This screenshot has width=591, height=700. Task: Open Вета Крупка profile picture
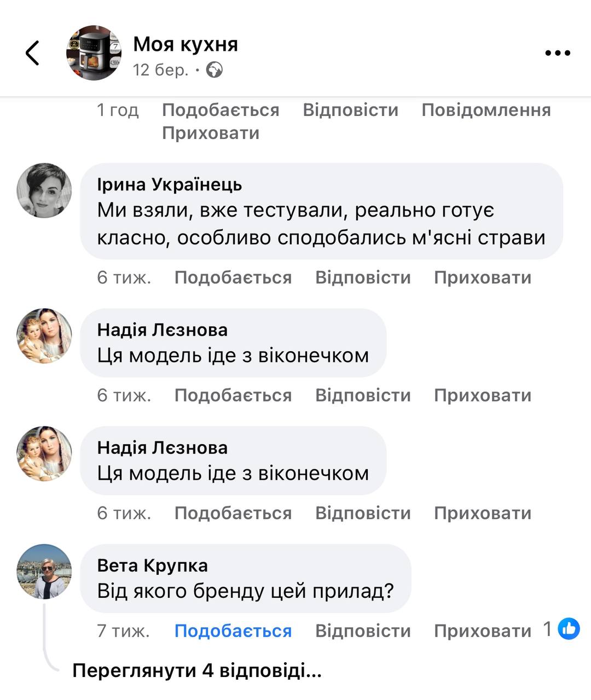44,571
